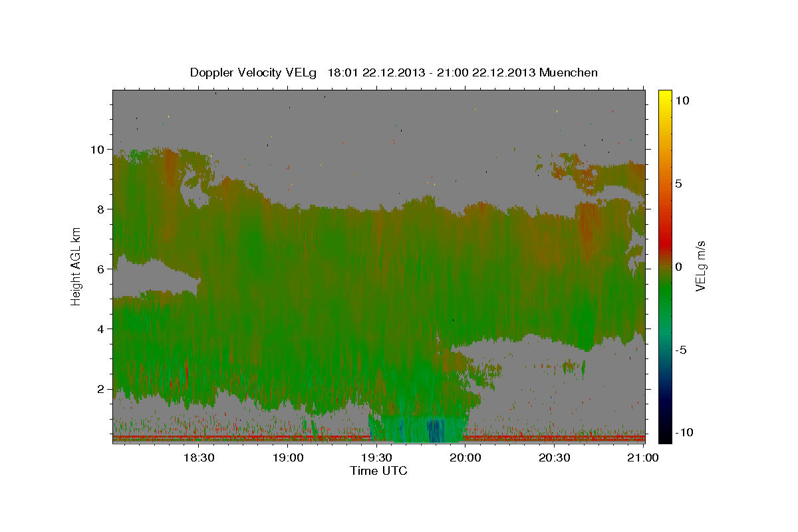Click the colorbar label '0'
This screenshot has width=798, height=532.
point(678,266)
